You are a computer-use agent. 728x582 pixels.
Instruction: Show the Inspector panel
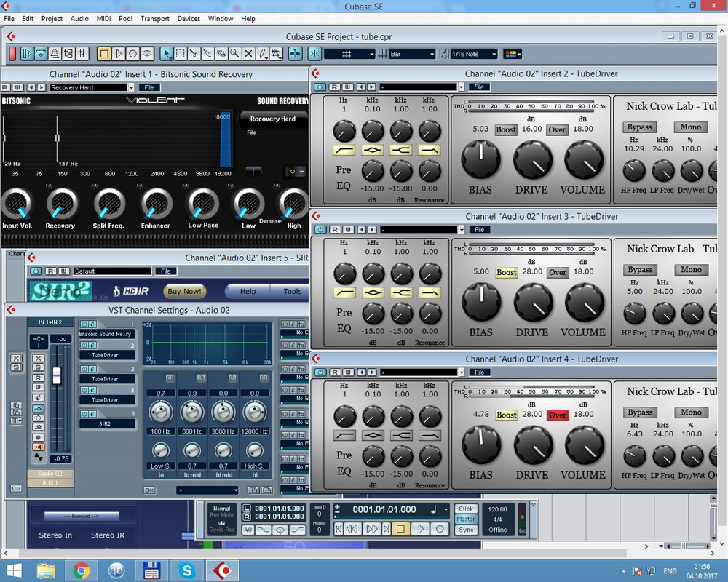[27, 54]
